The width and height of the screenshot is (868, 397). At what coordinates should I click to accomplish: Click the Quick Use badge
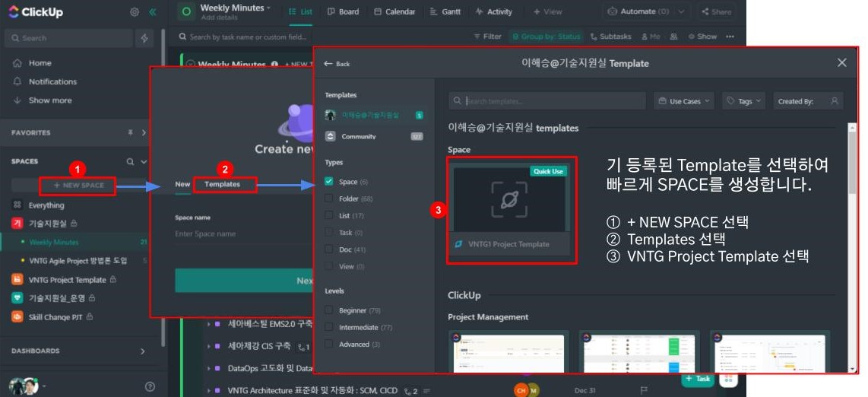548,172
